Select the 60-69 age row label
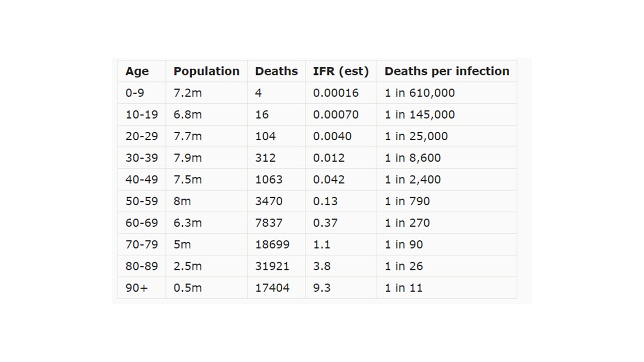This screenshot has width=644, height=362. pyautogui.click(x=141, y=223)
